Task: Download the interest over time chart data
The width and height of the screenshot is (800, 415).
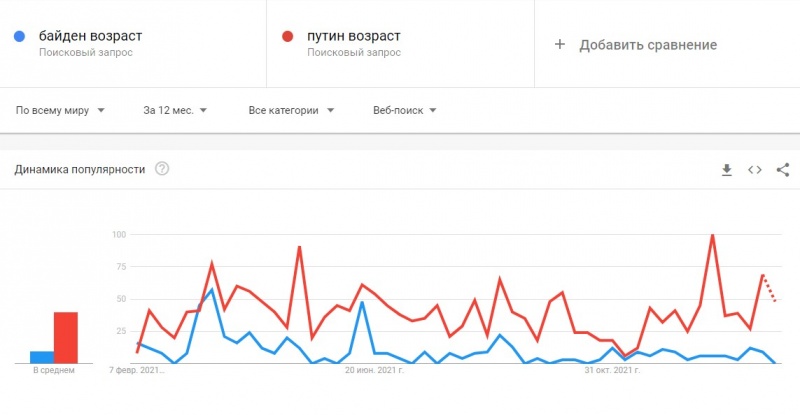Action: [727, 170]
